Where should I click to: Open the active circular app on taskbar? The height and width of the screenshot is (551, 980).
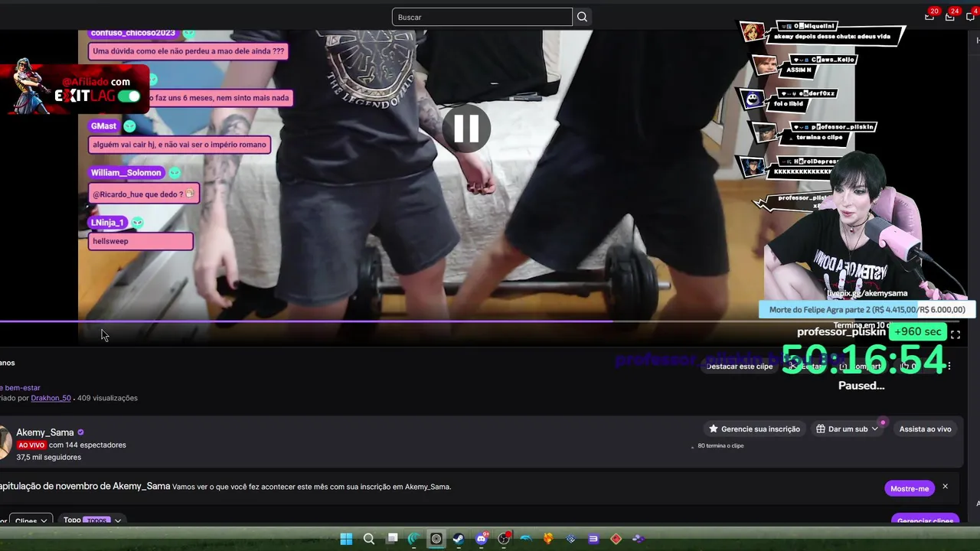coord(436,539)
